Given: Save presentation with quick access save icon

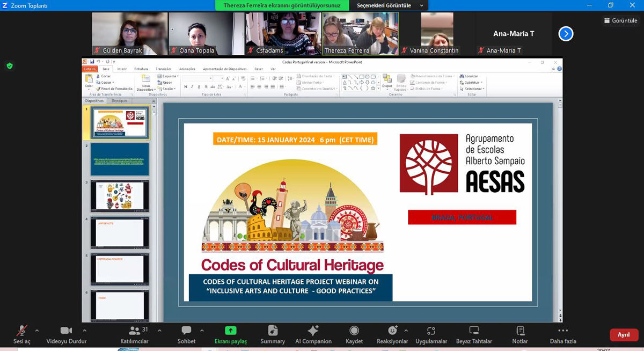Looking at the screenshot, I should coord(92,62).
